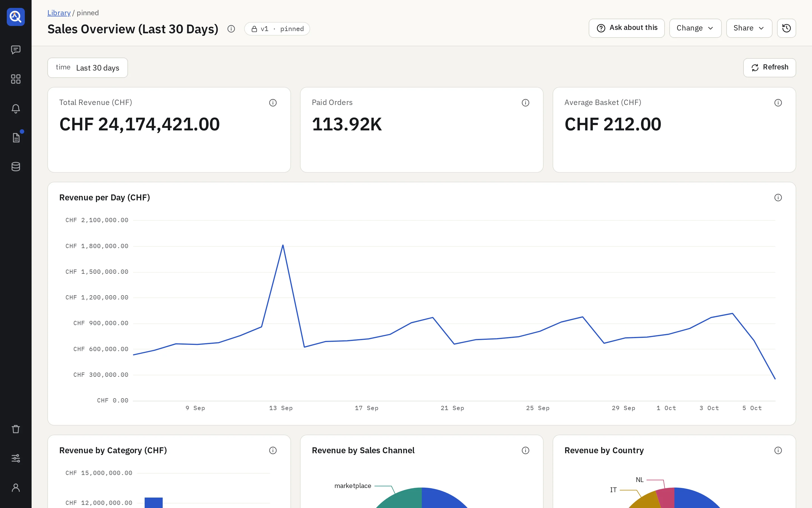812x508 pixels.
Task: Click the app logo in the sidebar
Action: click(x=16, y=17)
